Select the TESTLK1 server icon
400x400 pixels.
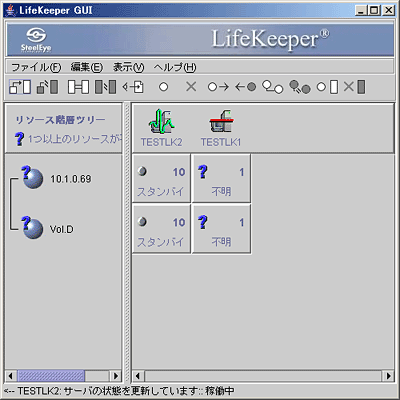point(221,121)
